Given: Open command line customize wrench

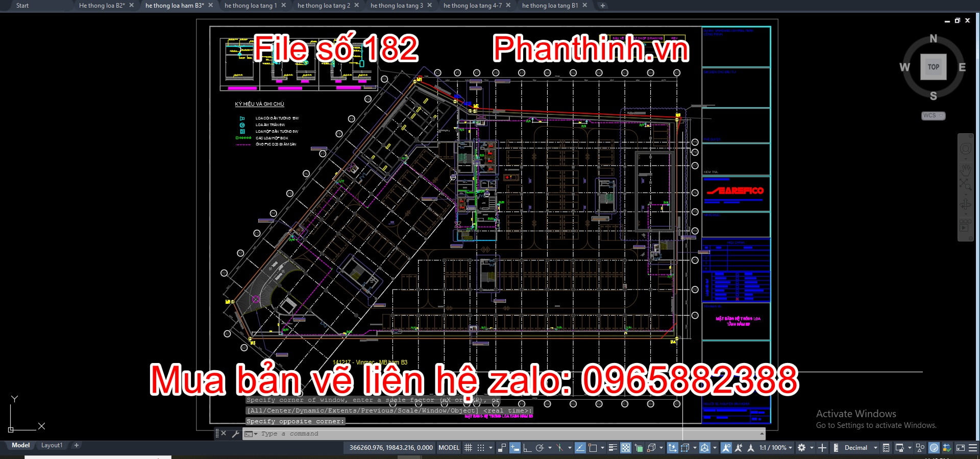Looking at the screenshot, I should pyautogui.click(x=235, y=433).
